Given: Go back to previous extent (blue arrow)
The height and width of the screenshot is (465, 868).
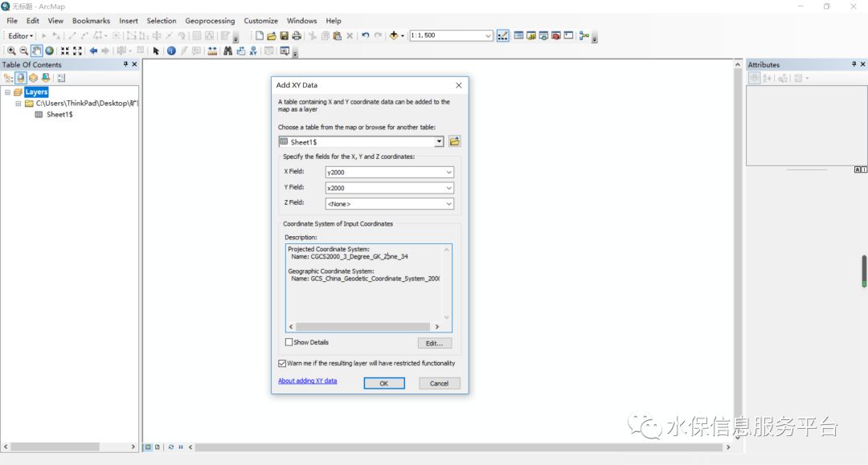Looking at the screenshot, I should [x=93, y=51].
